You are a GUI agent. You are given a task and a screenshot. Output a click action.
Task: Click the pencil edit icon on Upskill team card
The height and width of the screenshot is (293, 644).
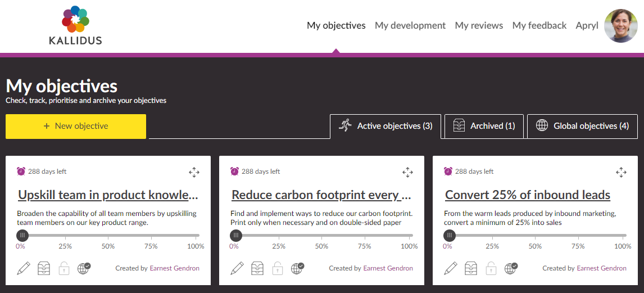tap(24, 268)
